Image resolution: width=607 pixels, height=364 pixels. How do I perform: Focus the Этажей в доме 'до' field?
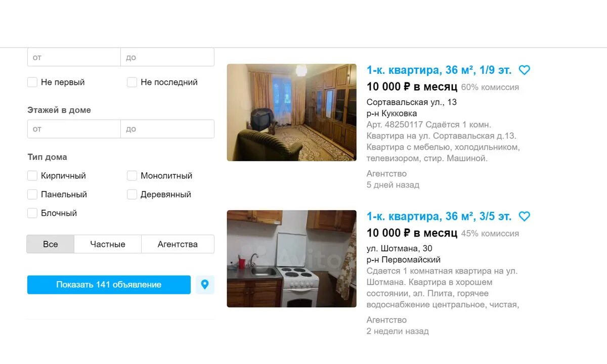point(167,129)
